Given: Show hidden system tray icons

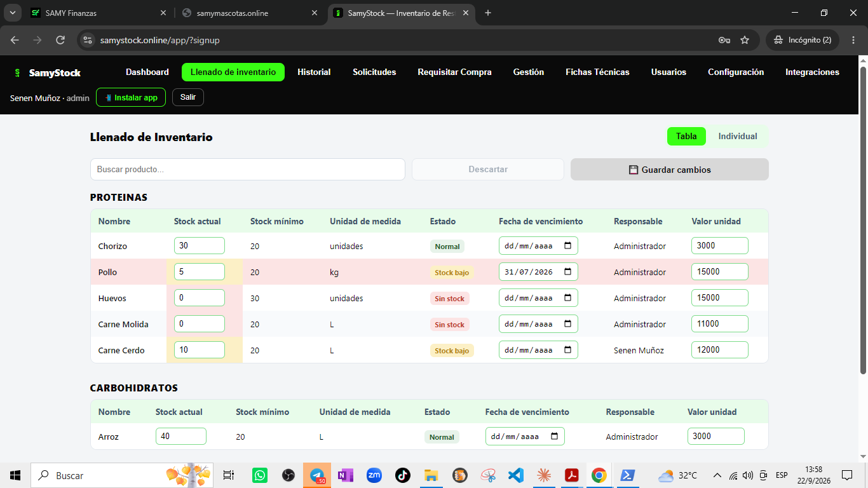Looking at the screenshot, I should click(717, 475).
